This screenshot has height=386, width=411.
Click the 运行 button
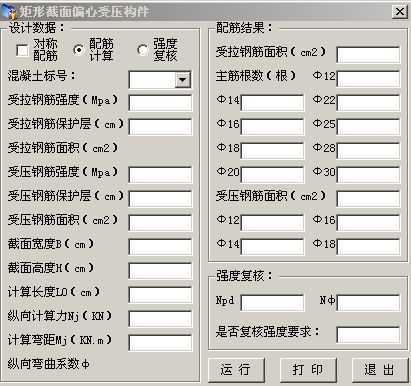[x=236, y=370]
